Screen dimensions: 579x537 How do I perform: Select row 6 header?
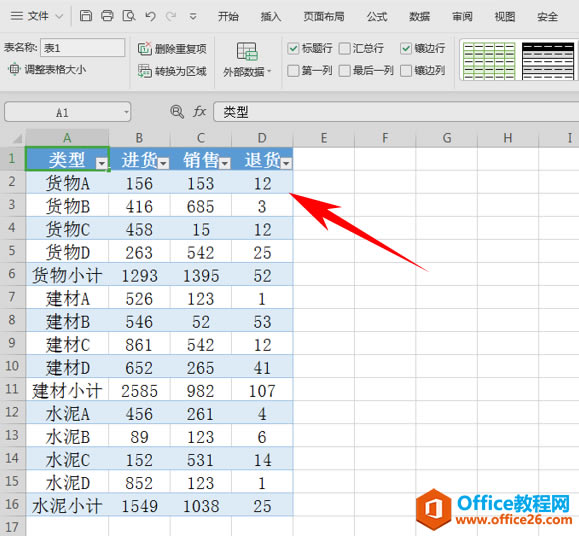(12, 274)
